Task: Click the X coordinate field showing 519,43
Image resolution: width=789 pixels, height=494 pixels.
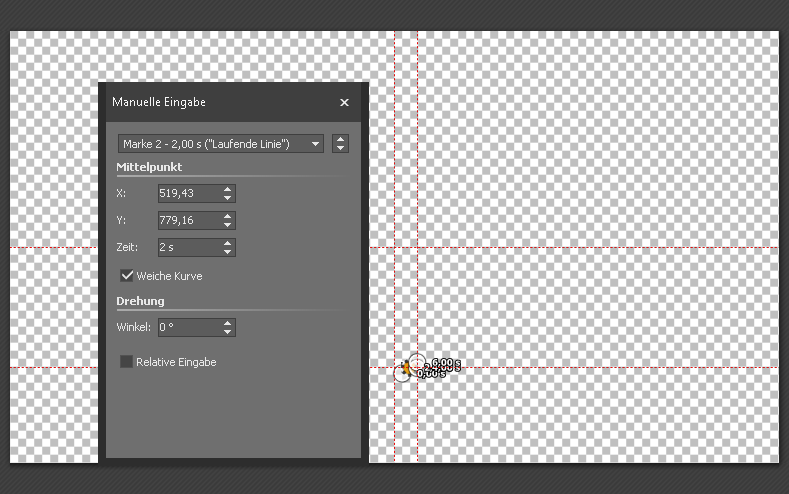Action: pos(189,194)
